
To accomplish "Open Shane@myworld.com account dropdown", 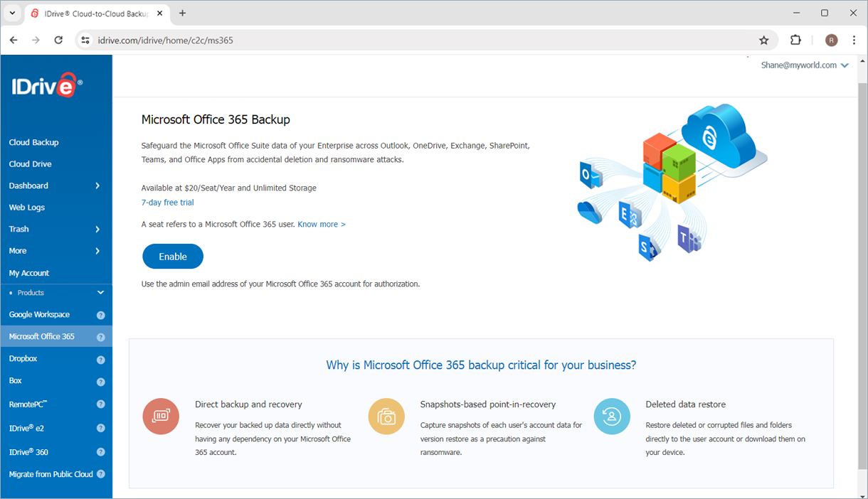I will [804, 65].
